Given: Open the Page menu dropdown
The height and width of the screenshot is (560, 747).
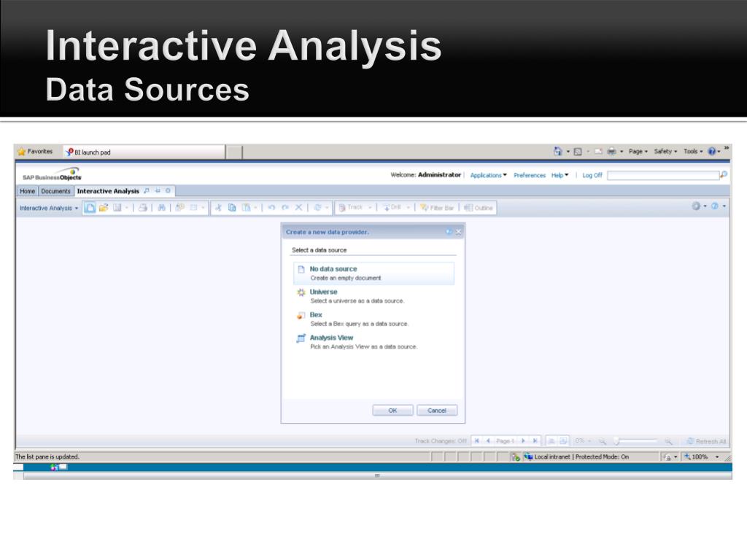Looking at the screenshot, I should tap(638, 152).
